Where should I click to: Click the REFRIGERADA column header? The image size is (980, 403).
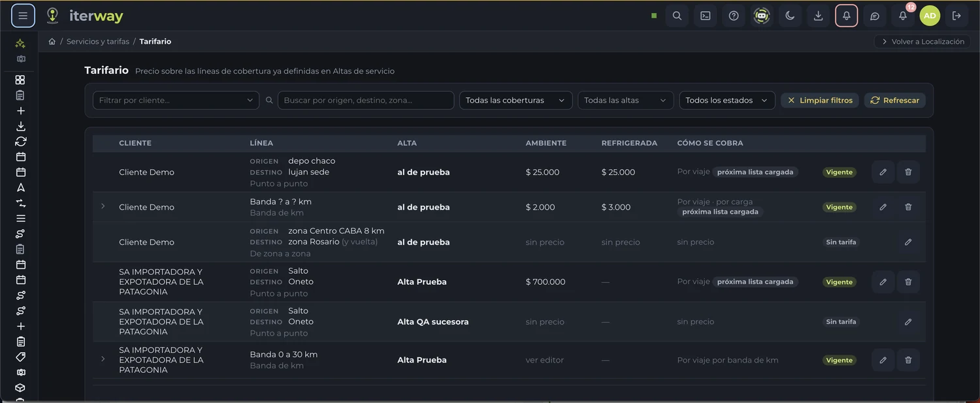[x=629, y=143]
